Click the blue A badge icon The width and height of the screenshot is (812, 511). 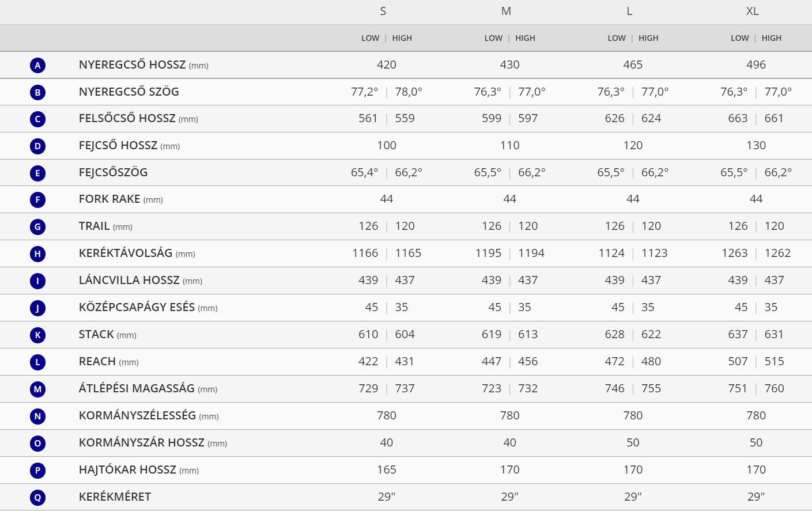click(37, 65)
